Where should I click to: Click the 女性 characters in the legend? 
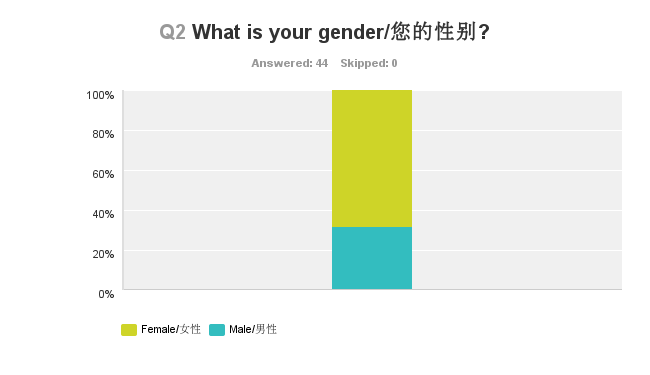[x=190, y=329]
